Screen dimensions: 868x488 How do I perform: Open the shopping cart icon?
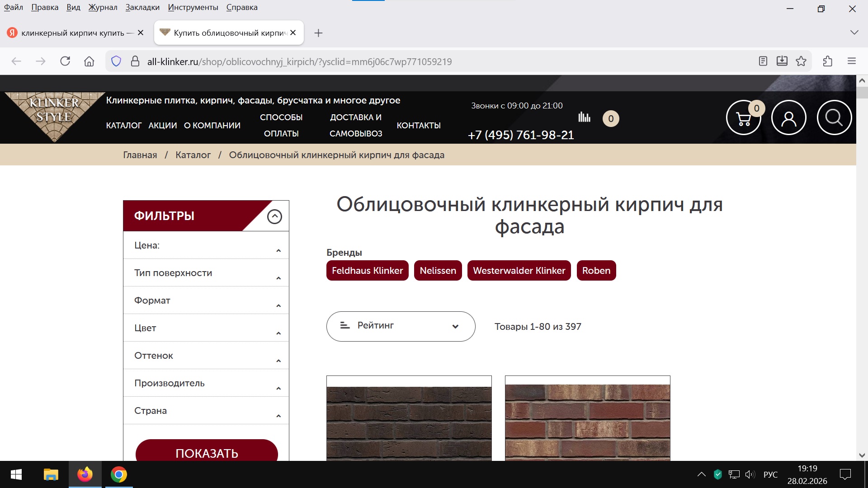coord(743,118)
